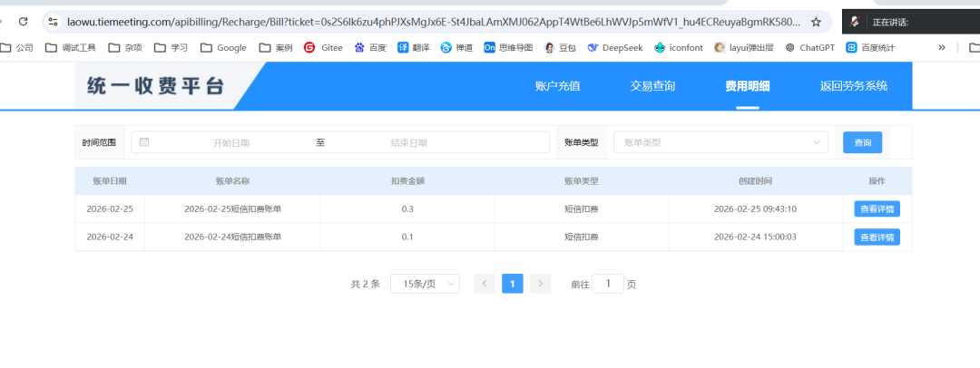Click the 开始日期 date input
Viewport: 980px width, 368px height.
point(230,142)
